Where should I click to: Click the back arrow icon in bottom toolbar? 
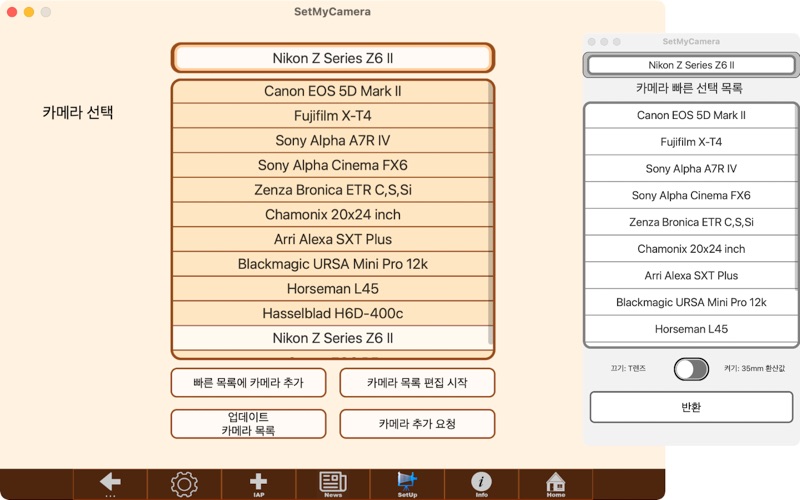pyautogui.click(x=110, y=484)
